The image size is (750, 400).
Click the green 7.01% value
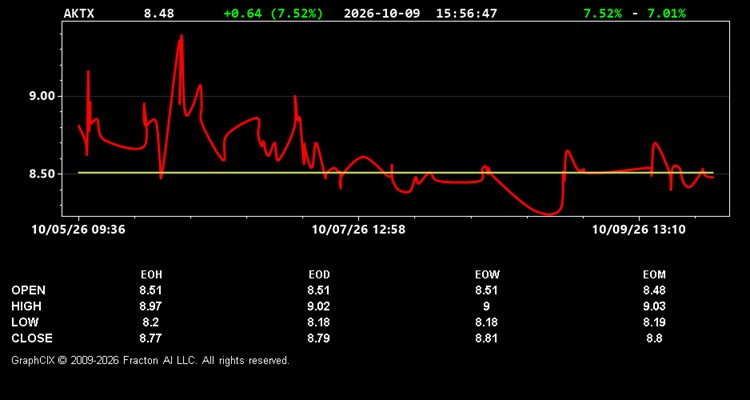coord(666,13)
